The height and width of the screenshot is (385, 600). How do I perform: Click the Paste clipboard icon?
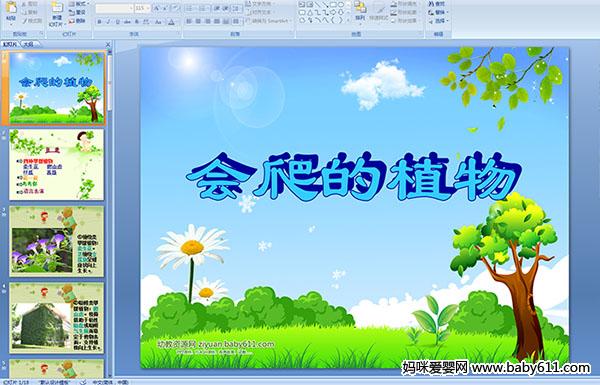coord(11,8)
